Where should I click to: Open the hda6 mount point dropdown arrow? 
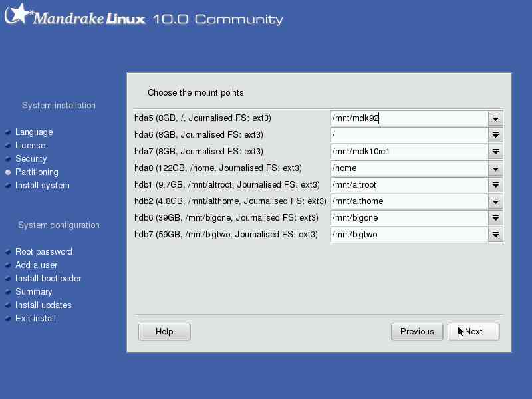[x=495, y=135]
